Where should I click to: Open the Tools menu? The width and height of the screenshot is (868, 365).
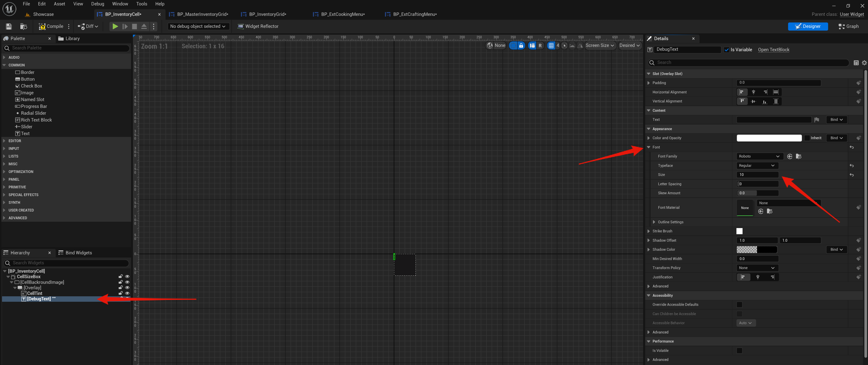pyautogui.click(x=142, y=4)
